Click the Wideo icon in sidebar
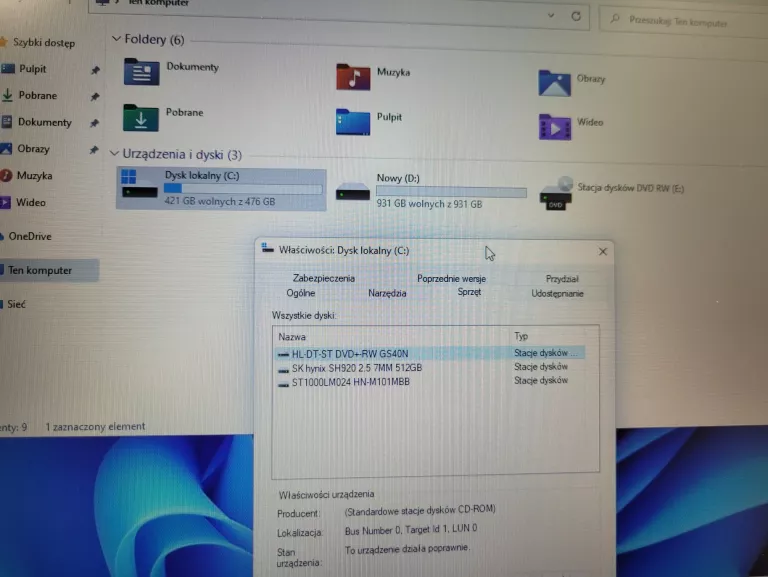This screenshot has width=768, height=577. point(5,202)
